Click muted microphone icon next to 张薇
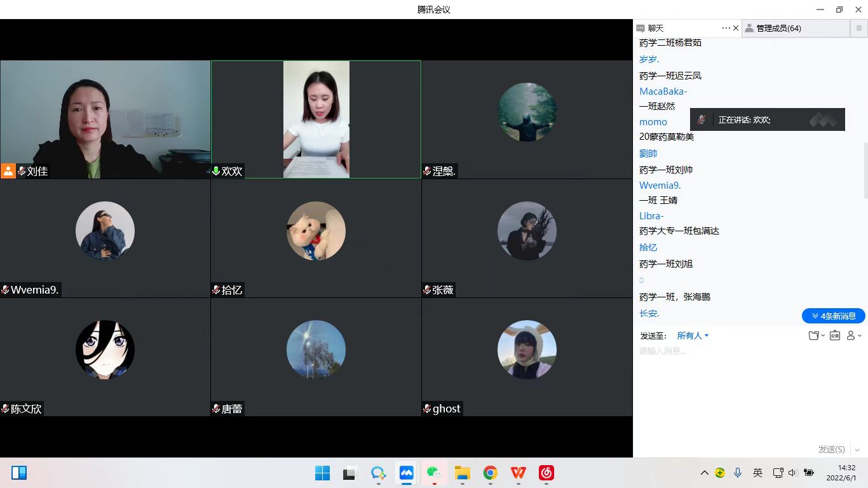The image size is (868, 488). click(427, 290)
